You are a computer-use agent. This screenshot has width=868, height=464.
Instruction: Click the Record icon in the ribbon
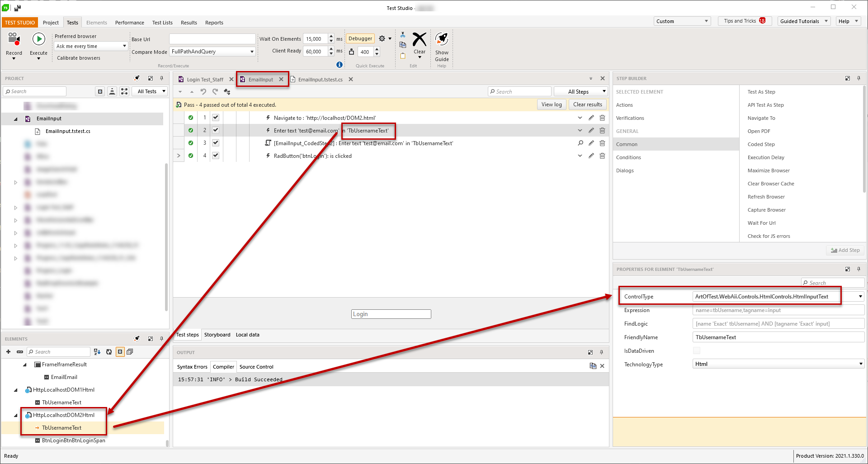tap(14, 40)
